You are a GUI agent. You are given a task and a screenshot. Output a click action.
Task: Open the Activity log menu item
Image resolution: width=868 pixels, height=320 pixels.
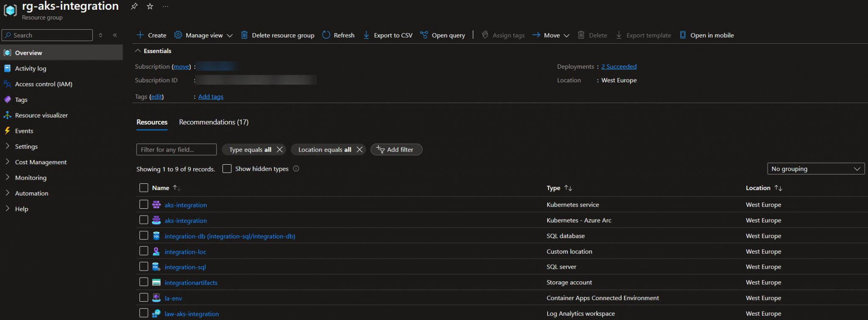click(31, 68)
